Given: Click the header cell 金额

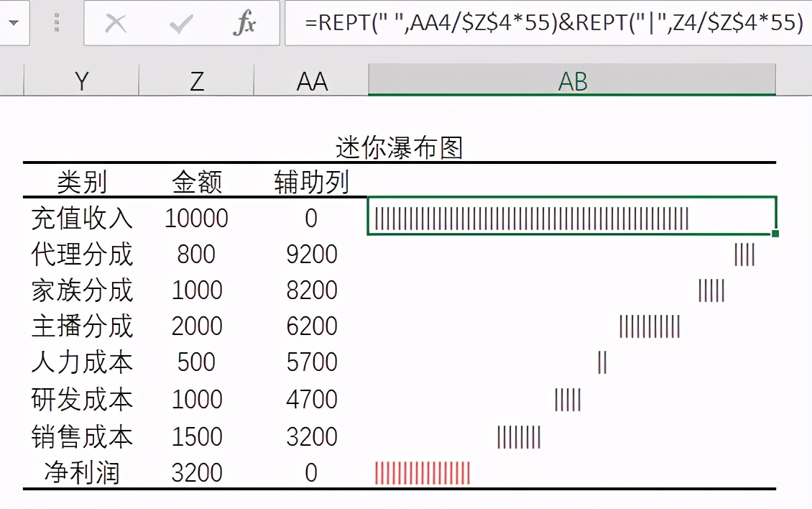Looking at the screenshot, I should coord(197,182).
